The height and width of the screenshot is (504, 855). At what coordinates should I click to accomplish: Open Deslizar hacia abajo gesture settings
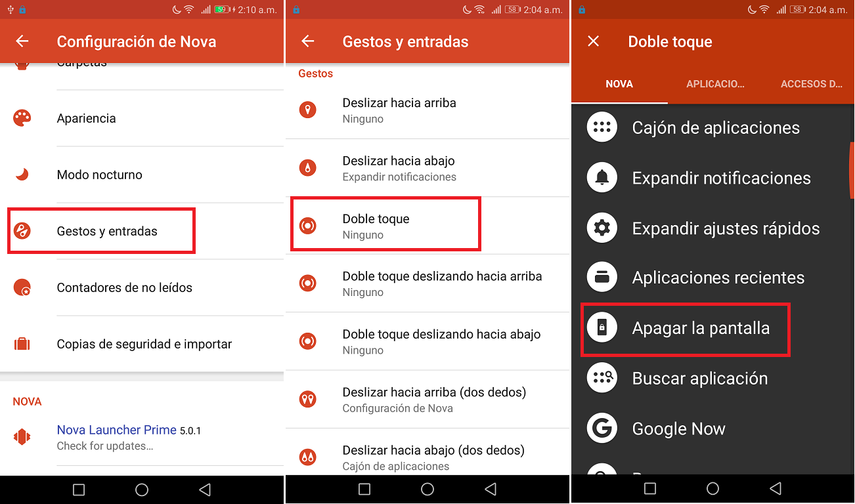427,168
